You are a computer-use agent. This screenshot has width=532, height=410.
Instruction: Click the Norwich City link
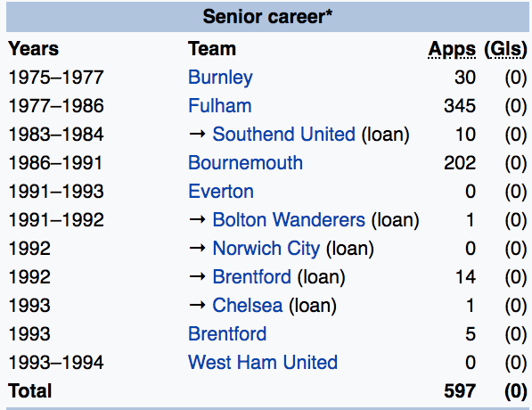[x=266, y=249]
